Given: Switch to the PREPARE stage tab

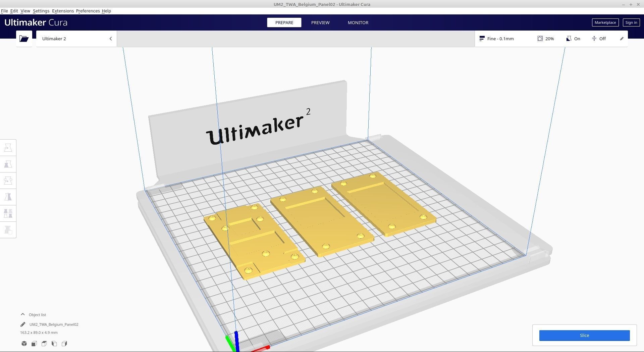Looking at the screenshot, I should point(284,22).
